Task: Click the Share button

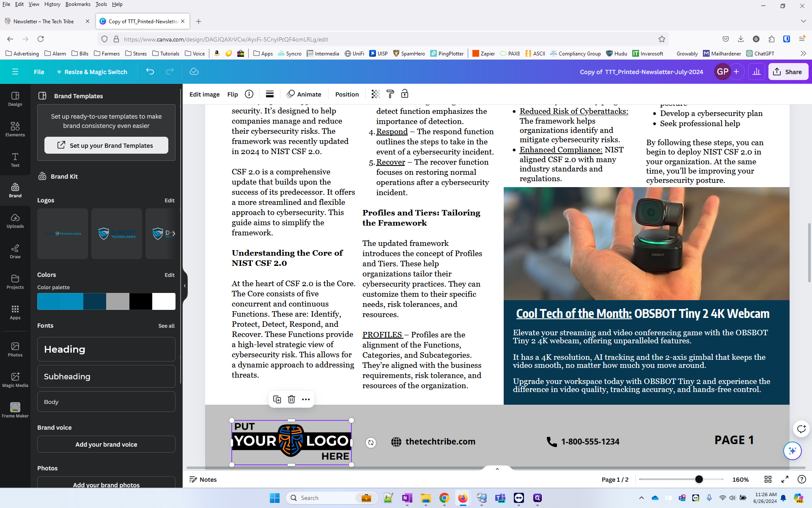Action: coord(788,72)
